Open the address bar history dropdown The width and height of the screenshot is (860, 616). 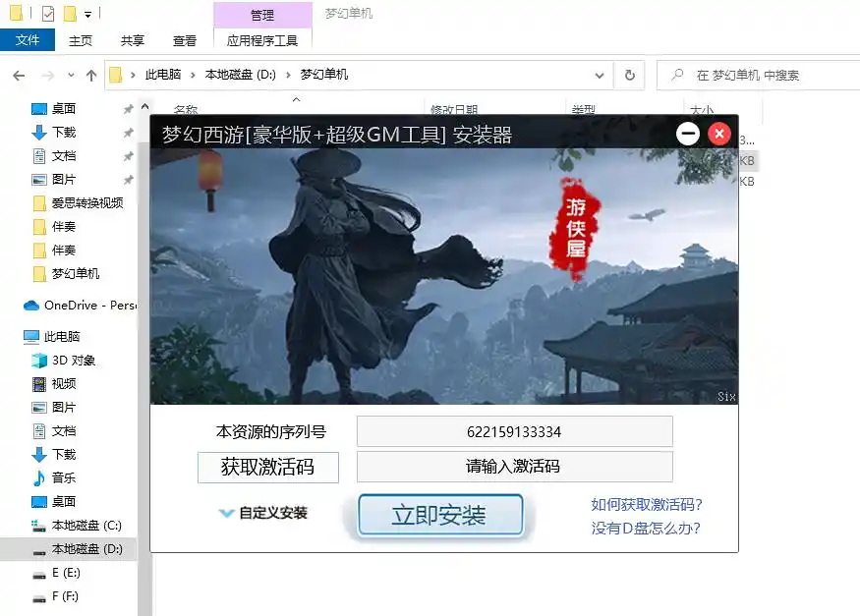pyautogui.click(x=601, y=75)
